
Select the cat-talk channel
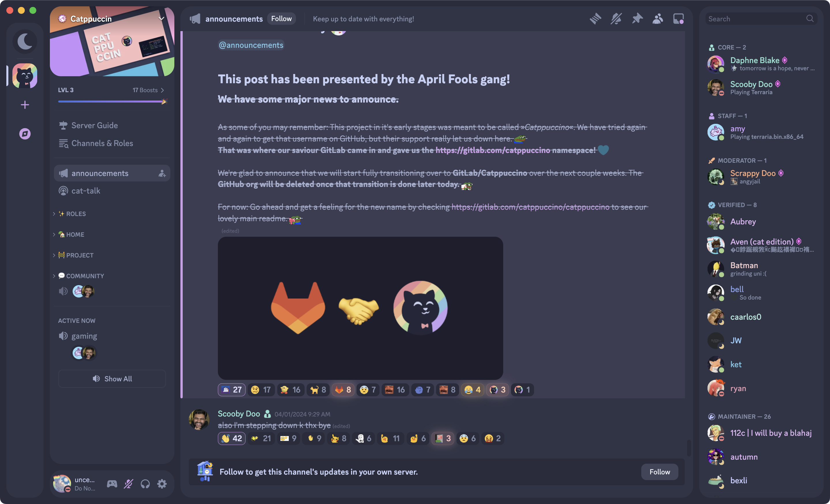point(112,191)
